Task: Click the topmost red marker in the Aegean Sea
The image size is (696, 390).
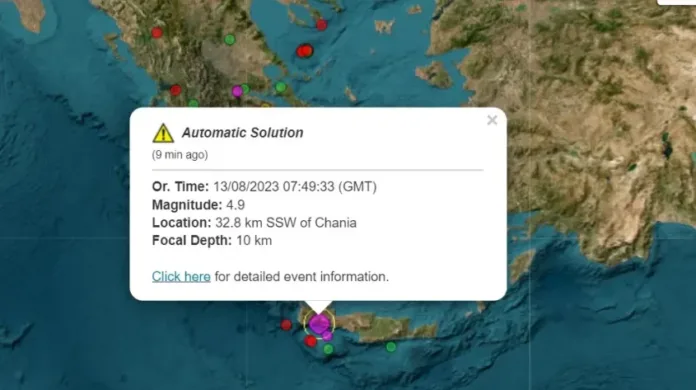Action: click(x=321, y=25)
